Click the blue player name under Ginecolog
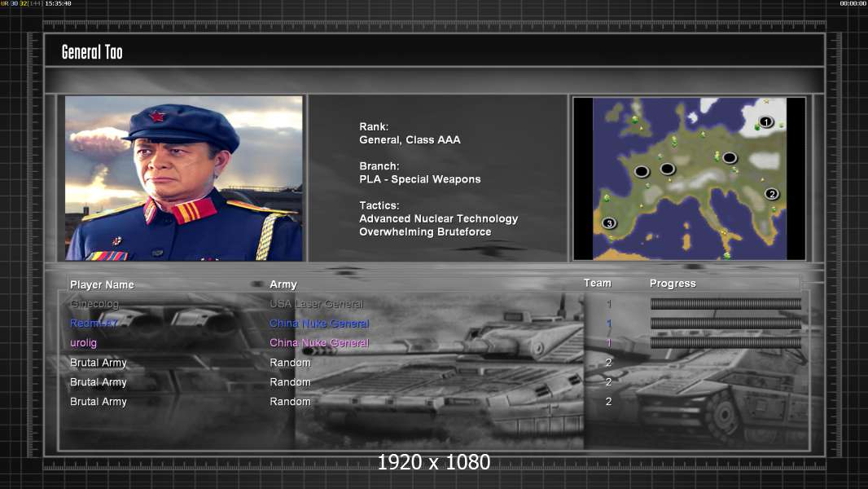The height and width of the screenshot is (489, 868). coord(94,324)
